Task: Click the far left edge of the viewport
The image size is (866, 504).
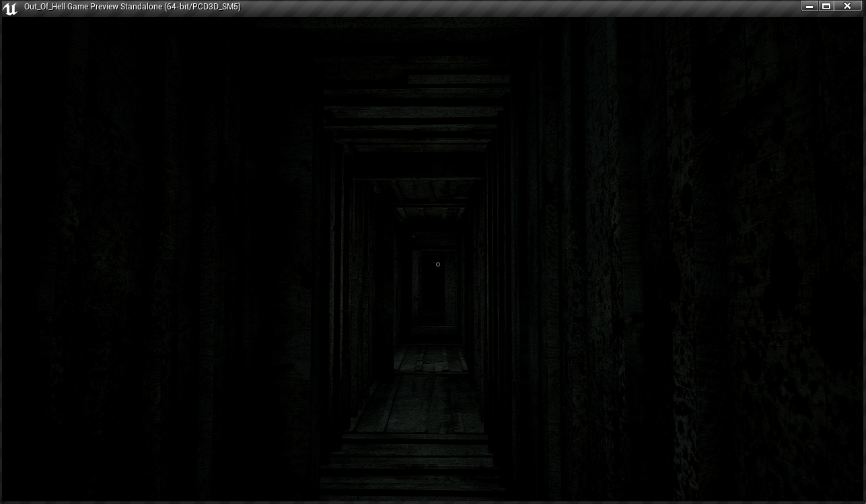Action: point(7,269)
